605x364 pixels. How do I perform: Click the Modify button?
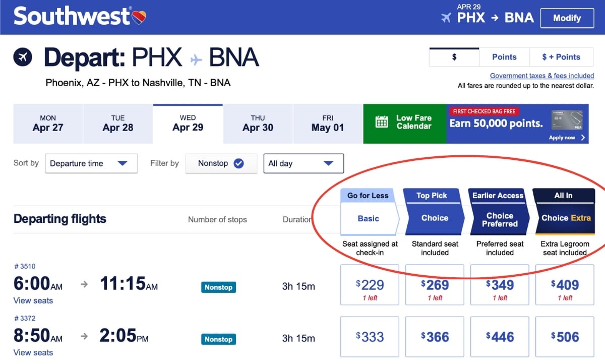[x=567, y=18]
